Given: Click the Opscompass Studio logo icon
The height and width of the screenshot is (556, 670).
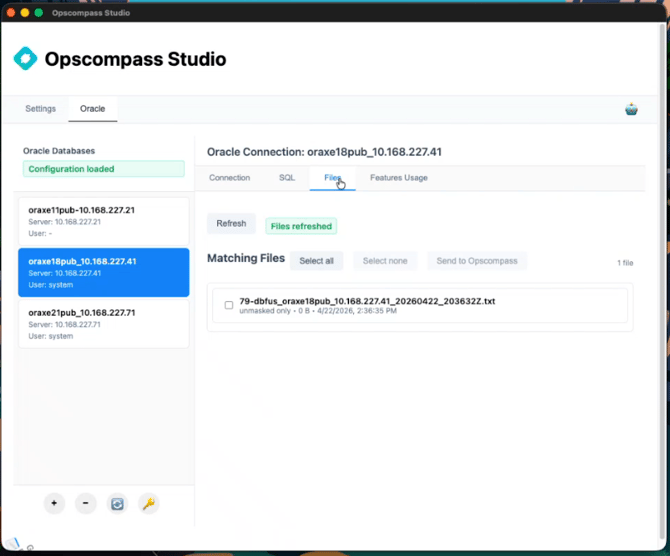Looking at the screenshot, I should point(25,59).
